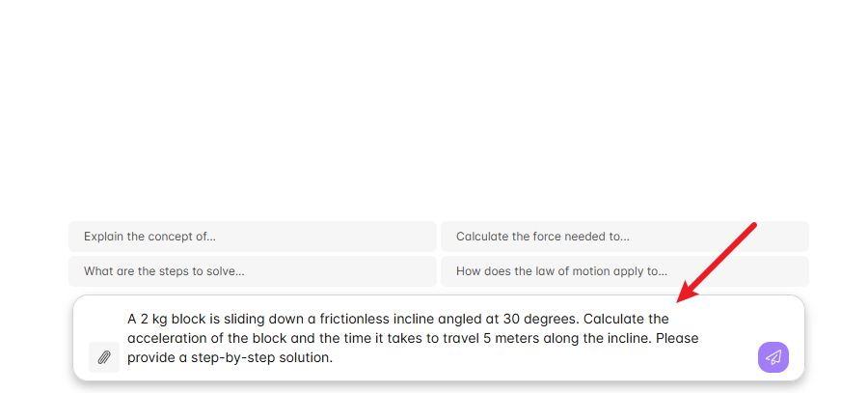Pick 'What are the steps to solve...' suggestion
868x393 pixels.
click(253, 271)
